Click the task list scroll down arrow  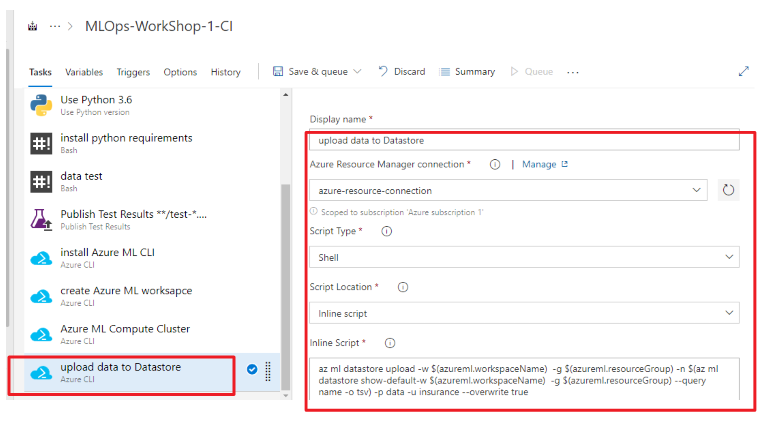click(x=286, y=395)
